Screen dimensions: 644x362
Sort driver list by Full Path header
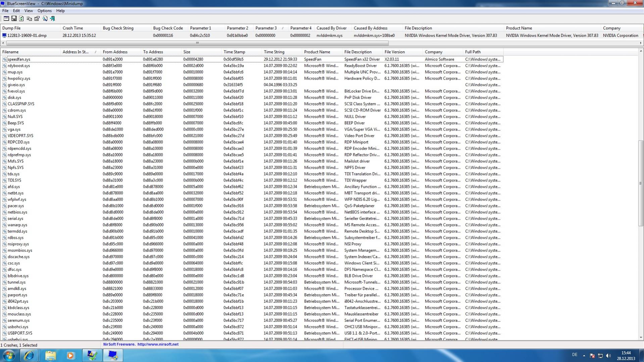[483, 52]
